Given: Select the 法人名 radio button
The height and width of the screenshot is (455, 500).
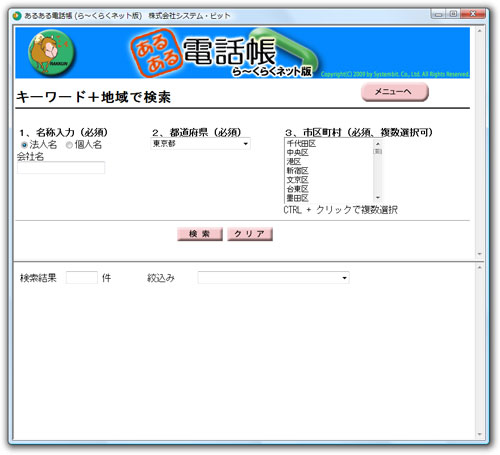Looking at the screenshot, I should click(24, 145).
